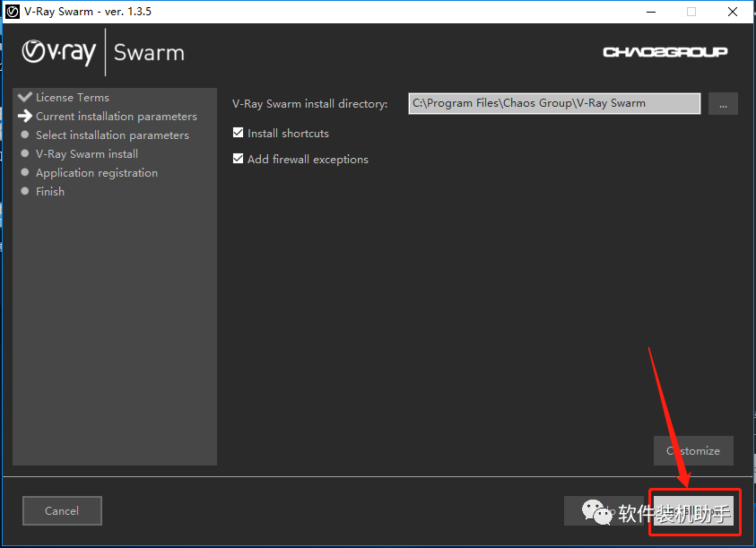Click the V-Ray Swarm header logo
The width and height of the screenshot is (756, 548).
(103, 52)
